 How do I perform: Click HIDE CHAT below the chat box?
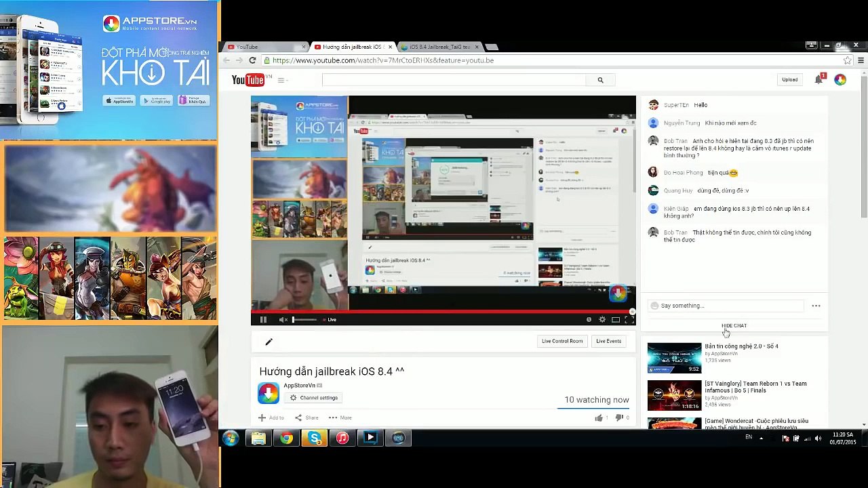[734, 326]
